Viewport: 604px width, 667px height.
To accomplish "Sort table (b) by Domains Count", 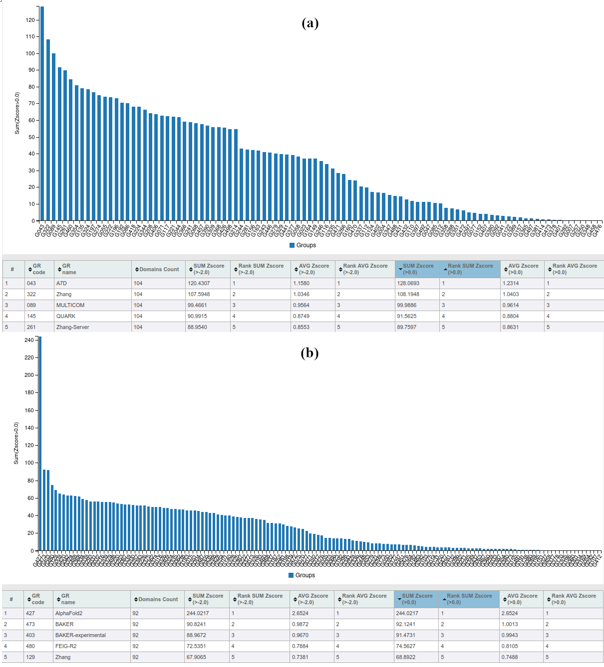I will (x=157, y=598).
